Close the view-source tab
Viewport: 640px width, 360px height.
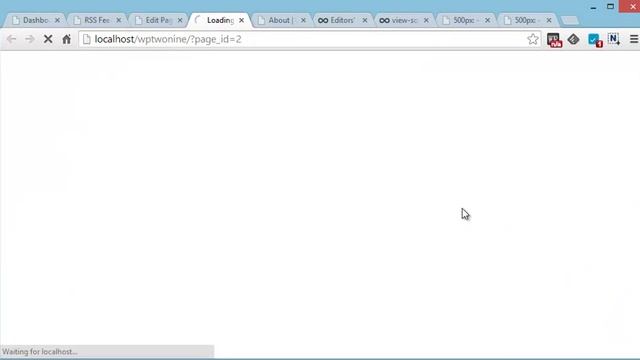click(x=426, y=20)
